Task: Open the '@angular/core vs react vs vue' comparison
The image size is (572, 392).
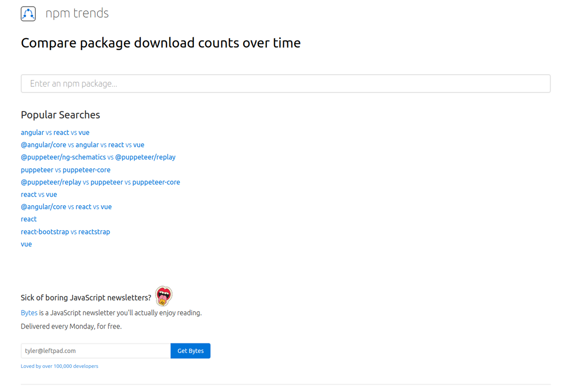Action: coord(66,207)
